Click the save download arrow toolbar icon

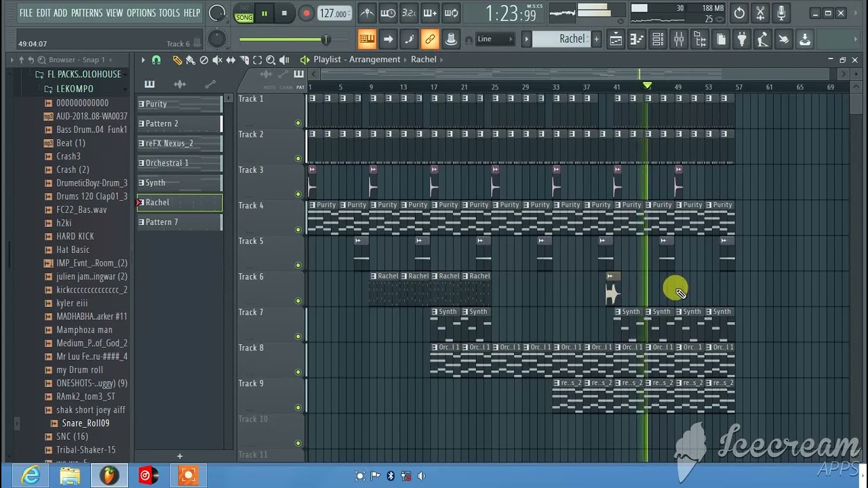(x=805, y=39)
